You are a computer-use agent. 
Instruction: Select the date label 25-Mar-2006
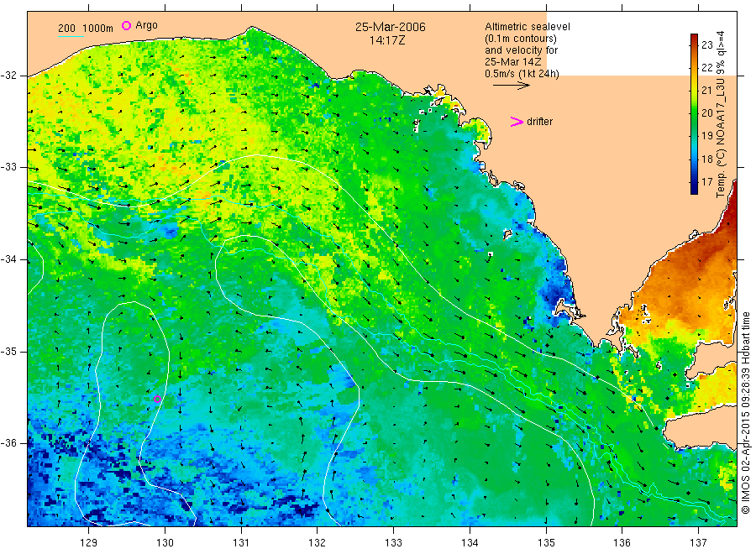pyautogui.click(x=391, y=27)
